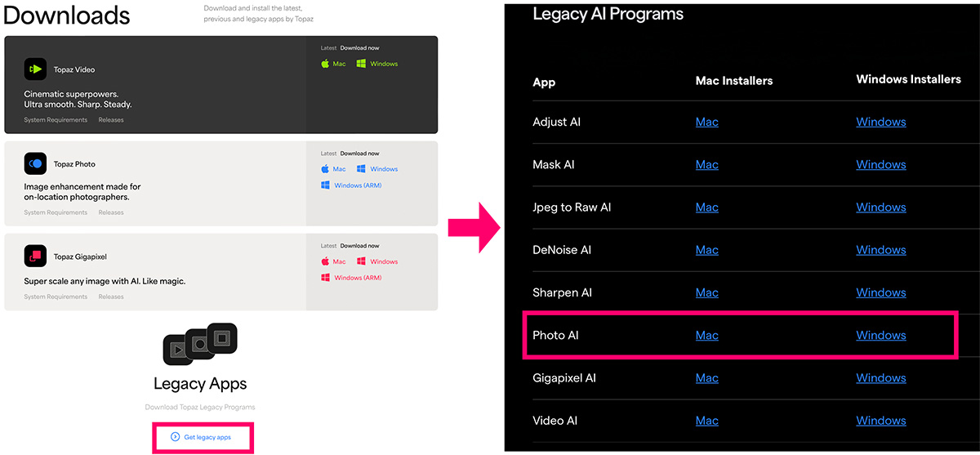Get Video AI Mac installer
The height and width of the screenshot is (455, 980).
706,421
